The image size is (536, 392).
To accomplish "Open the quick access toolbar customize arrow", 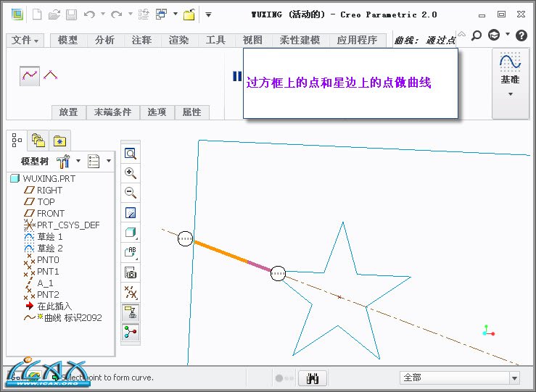I will pos(208,14).
